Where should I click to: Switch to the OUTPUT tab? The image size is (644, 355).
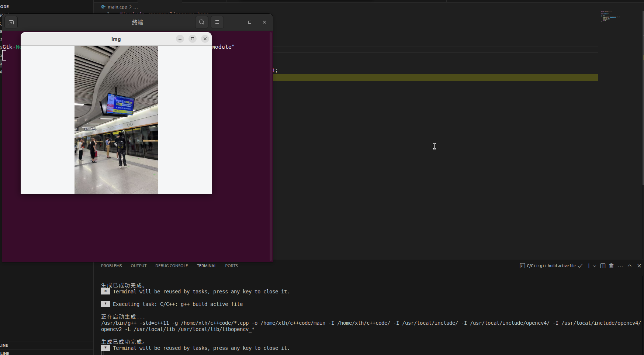coord(138,266)
